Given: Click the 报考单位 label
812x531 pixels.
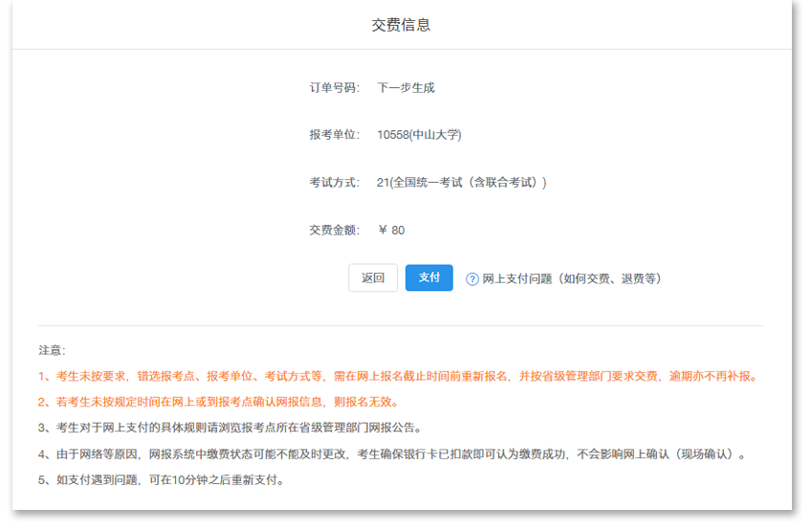Looking at the screenshot, I should pos(334,135).
